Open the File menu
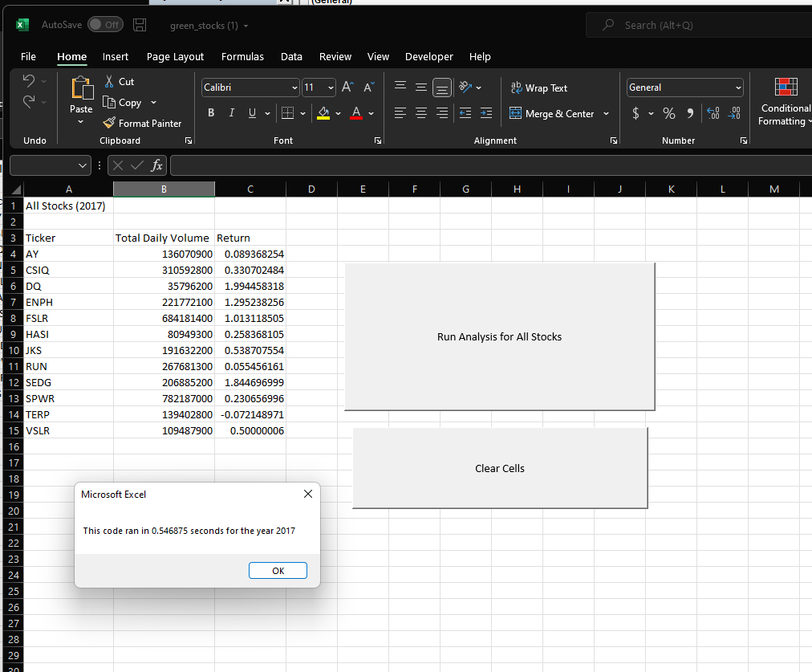The height and width of the screenshot is (672, 812). (28, 56)
